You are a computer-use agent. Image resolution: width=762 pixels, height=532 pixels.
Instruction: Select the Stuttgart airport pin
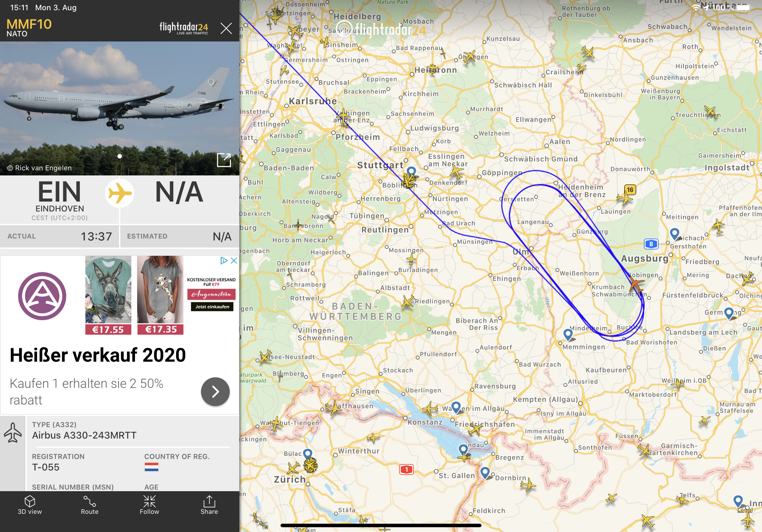pos(411,172)
